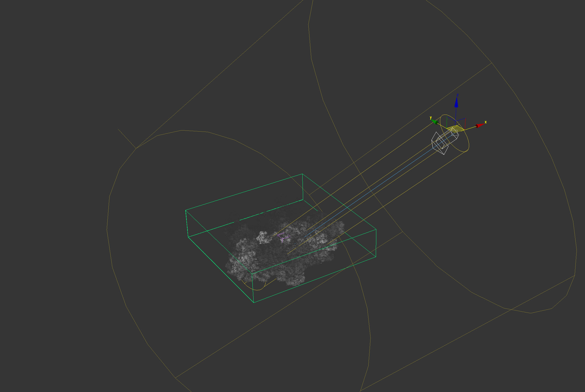The height and width of the screenshot is (392, 585).
Task: Click the green bounding box bottom front corner
Action: coord(254,302)
